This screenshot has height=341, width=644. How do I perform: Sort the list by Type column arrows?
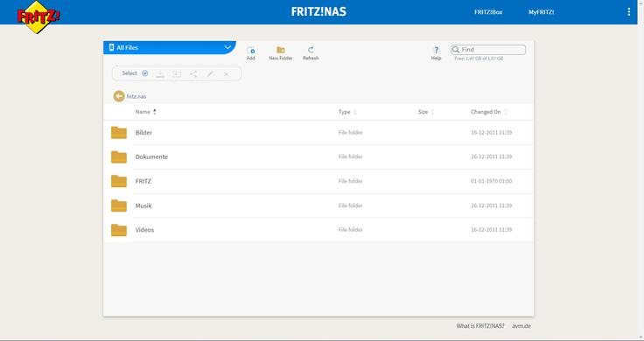pyautogui.click(x=355, y=112)
